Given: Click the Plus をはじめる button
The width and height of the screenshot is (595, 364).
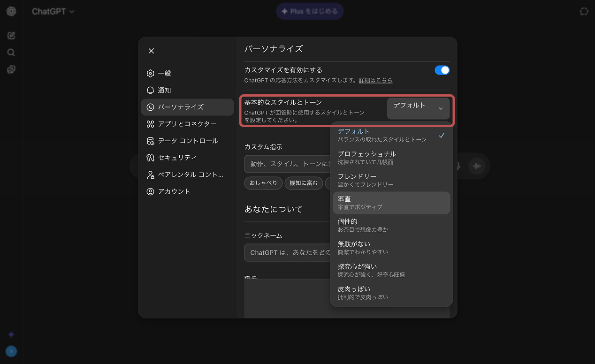Looking at the screenshot, I should coord(310,11).
